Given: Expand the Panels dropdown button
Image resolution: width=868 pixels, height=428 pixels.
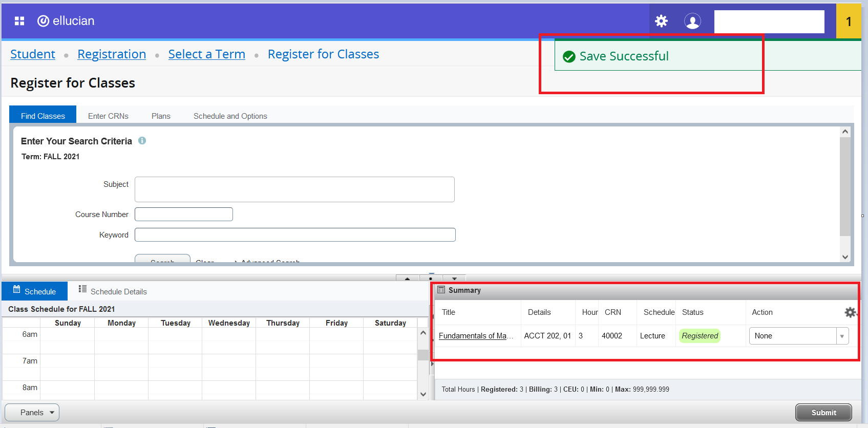Looking at the screenshot, I should click(32, 413).
